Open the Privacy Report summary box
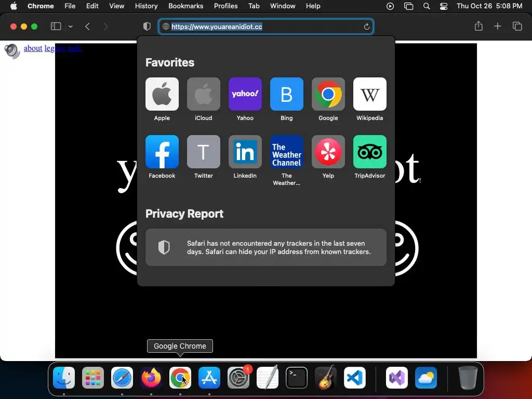The height and width of the screenshot is (399, 532). [x=265, y=247]
